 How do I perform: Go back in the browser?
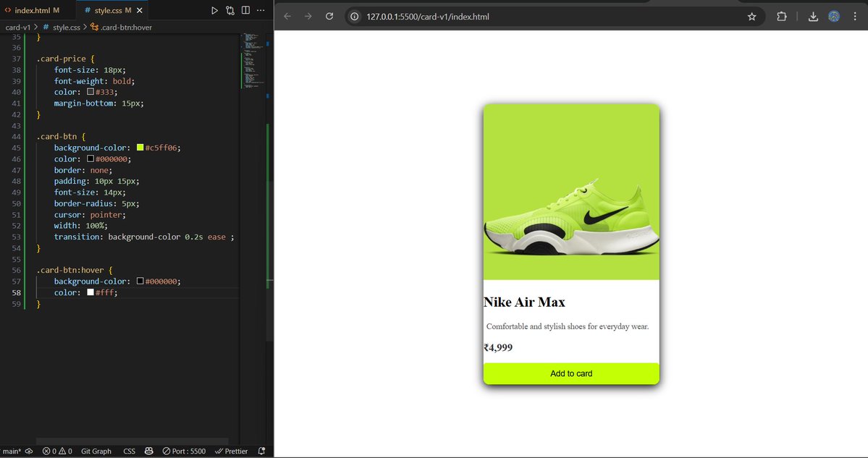tap(287, 17)
